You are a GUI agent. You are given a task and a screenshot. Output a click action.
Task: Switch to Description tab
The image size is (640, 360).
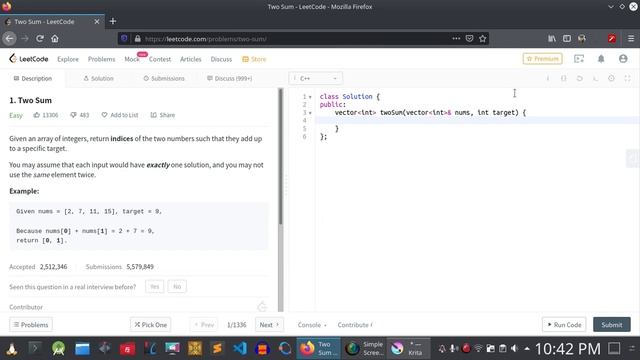(x=33, y=78)
